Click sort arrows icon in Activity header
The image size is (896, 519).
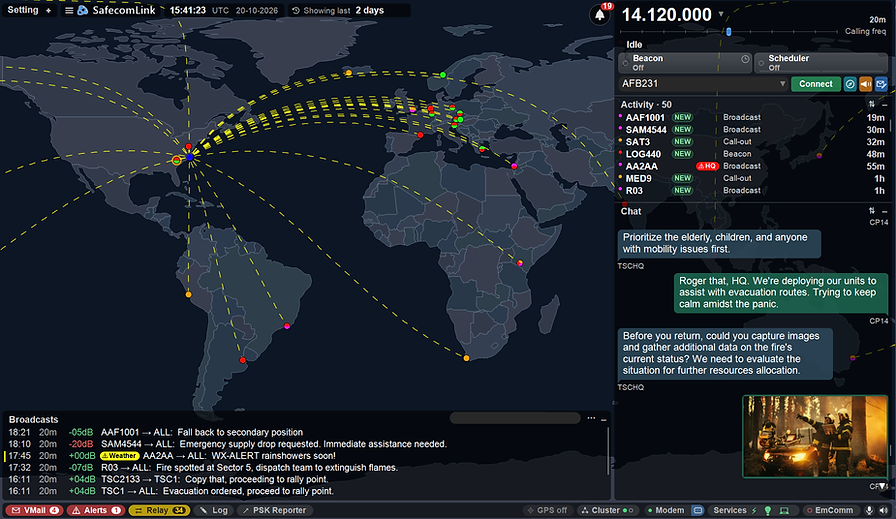[872, 104]
